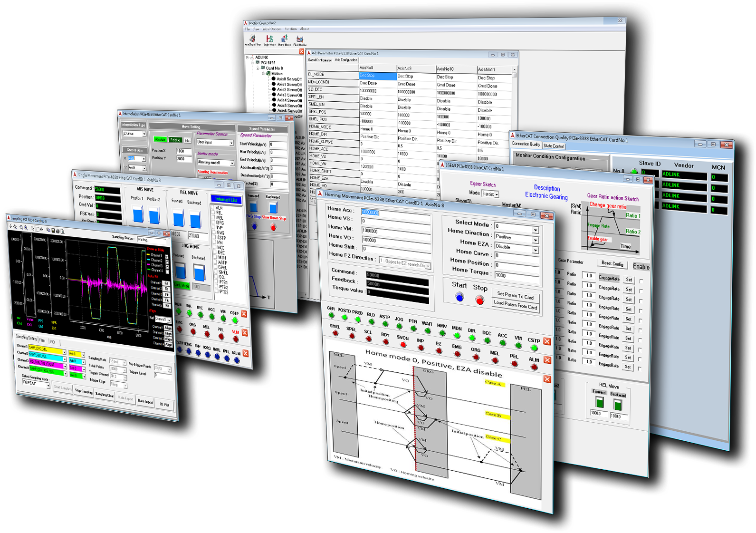The image size is (756, 533).
Task: Check EMG in the Interrupt List
Action: click(x=214, y=232)
